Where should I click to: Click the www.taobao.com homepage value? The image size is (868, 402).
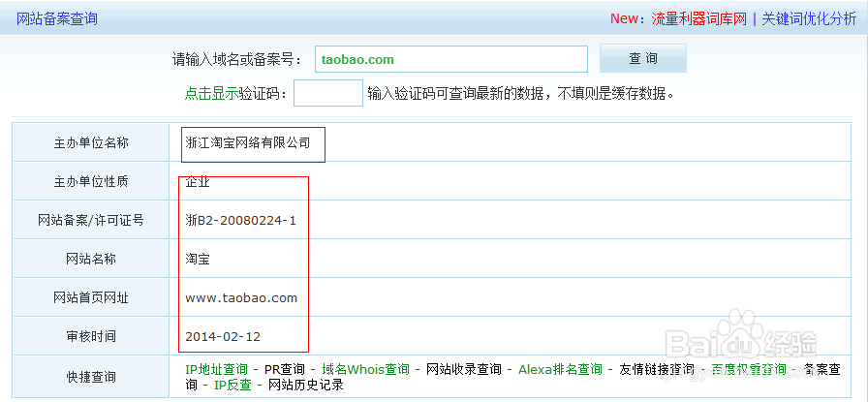241,298
